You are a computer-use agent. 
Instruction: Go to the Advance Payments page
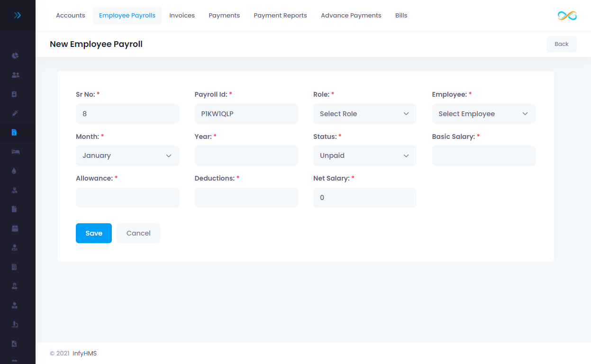[351, 15]
